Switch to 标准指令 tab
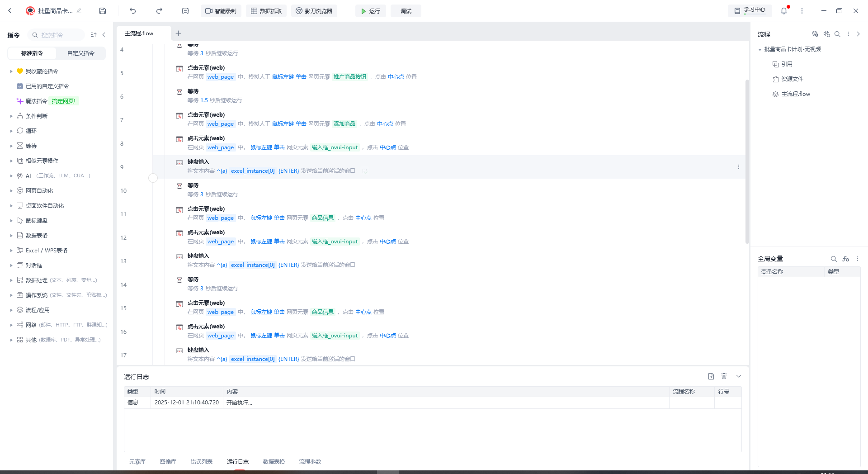This screenshot has width=868, height=474. pyautogui.click(x=32, y=53)
